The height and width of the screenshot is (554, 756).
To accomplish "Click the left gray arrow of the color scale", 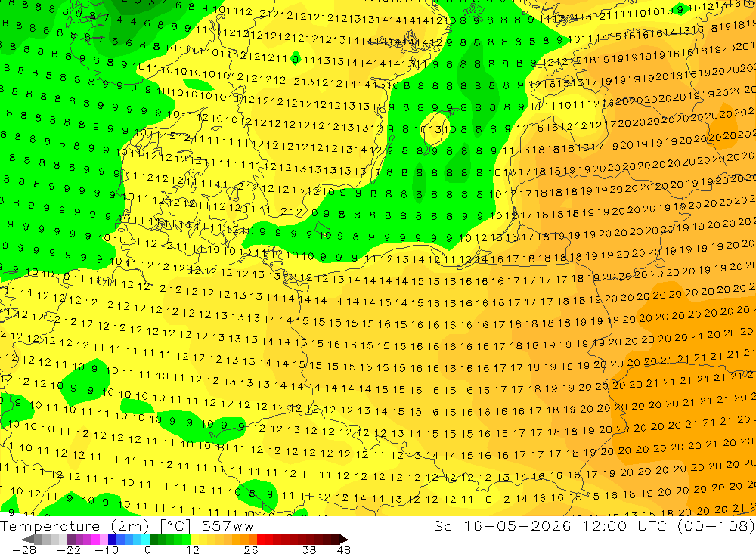I will 28,539.
